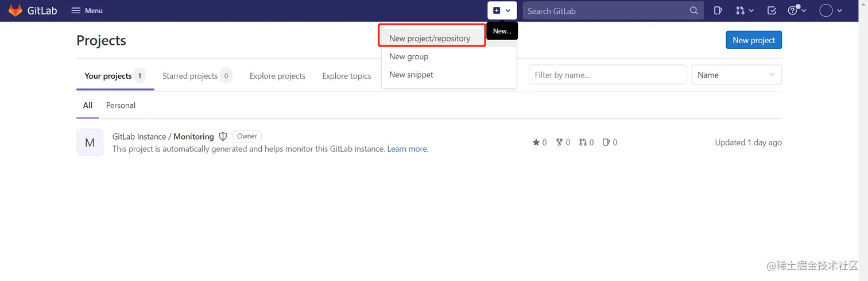
Task: Switch to the Your projects tab
Action: (x=115, y=76)
